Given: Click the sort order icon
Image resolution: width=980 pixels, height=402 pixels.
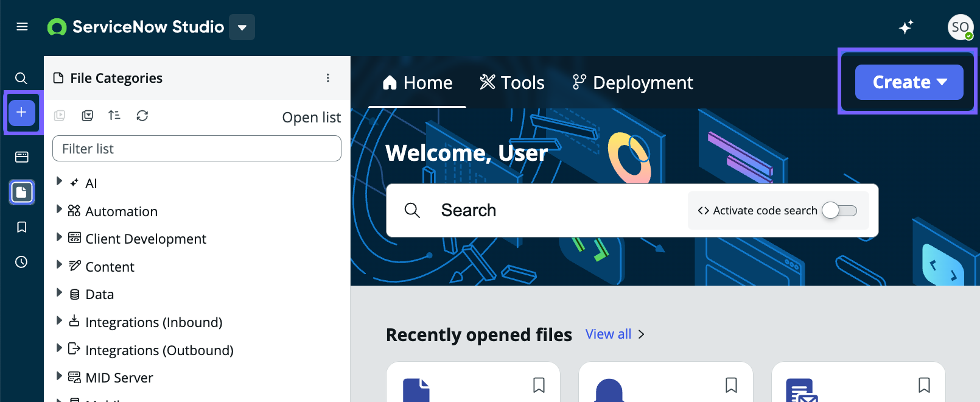Looking at the screenshot, I should (114, 115).
